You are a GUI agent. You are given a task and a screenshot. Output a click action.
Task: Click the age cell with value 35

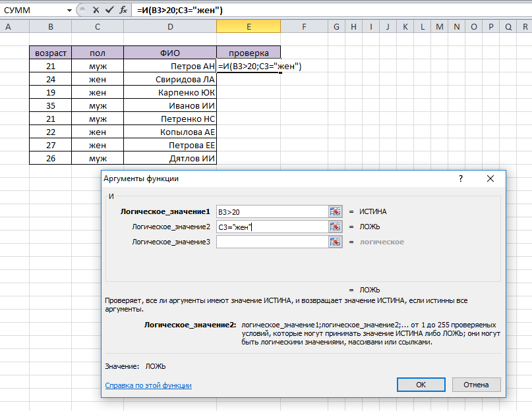pos(51,105)
